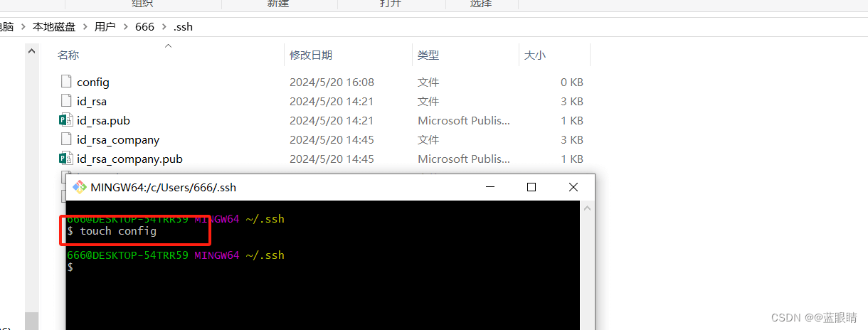Select the file name id_rsa_company.pub
This screenshot has width=868, height=330.
(x=129, y=159)
